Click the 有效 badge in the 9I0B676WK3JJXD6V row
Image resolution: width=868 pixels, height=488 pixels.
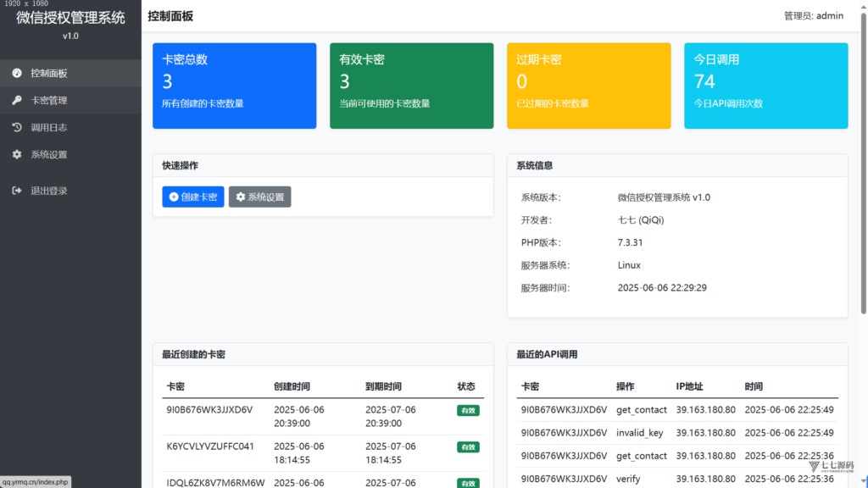(x=468, y=411)
